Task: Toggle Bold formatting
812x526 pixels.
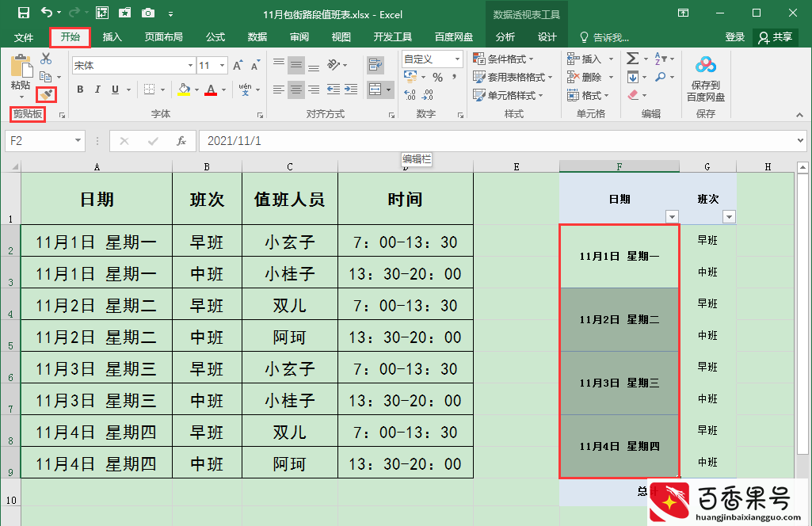Action: click(80, 90)
